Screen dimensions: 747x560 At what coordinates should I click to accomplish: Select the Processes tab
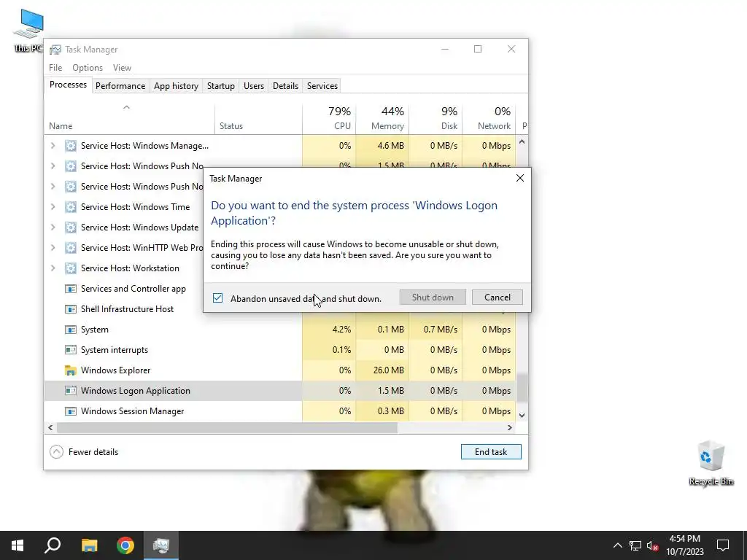(x=68, y=85)
